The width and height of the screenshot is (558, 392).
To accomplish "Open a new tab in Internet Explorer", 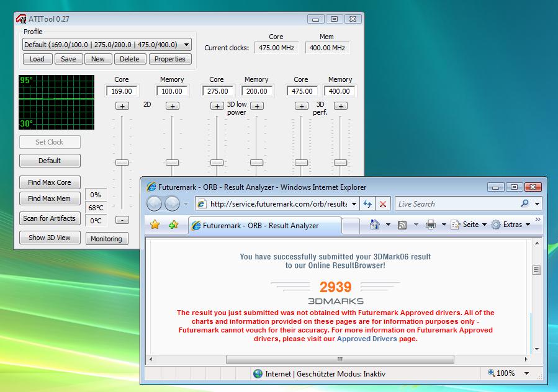I will (x=351, y=226).
